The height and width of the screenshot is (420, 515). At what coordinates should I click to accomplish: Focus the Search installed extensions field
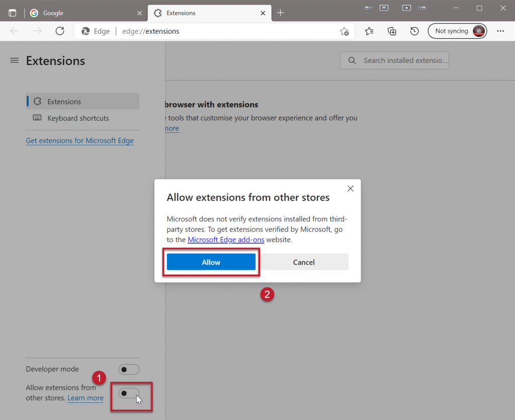(394, 60)
